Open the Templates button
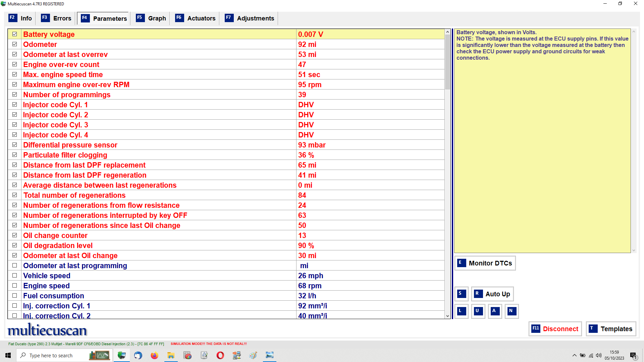Viewport: 644px width, 362px height. pyautogui.click(x=611, y=329)
